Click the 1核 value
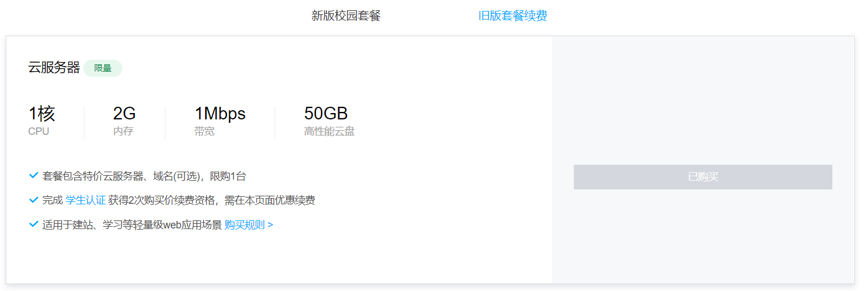Image resolution: width=868 pixels, height=291 pixels. click(x=42, y=114)
